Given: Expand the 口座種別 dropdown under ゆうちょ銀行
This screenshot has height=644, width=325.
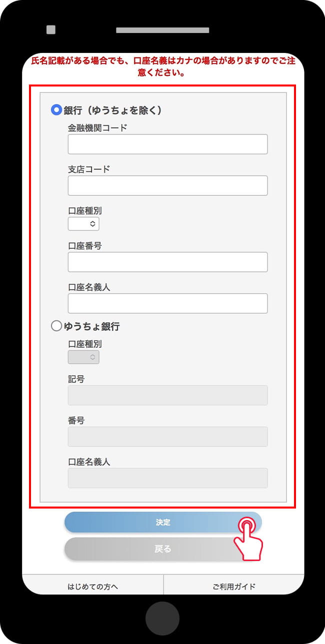Looking at the screenshot, I should tap(83, 357).
